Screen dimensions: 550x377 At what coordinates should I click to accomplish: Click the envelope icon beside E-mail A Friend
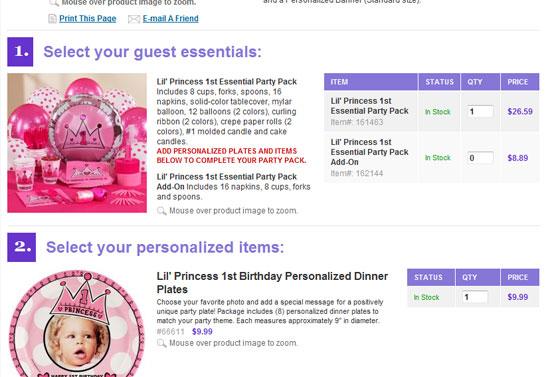coord(134,19)
